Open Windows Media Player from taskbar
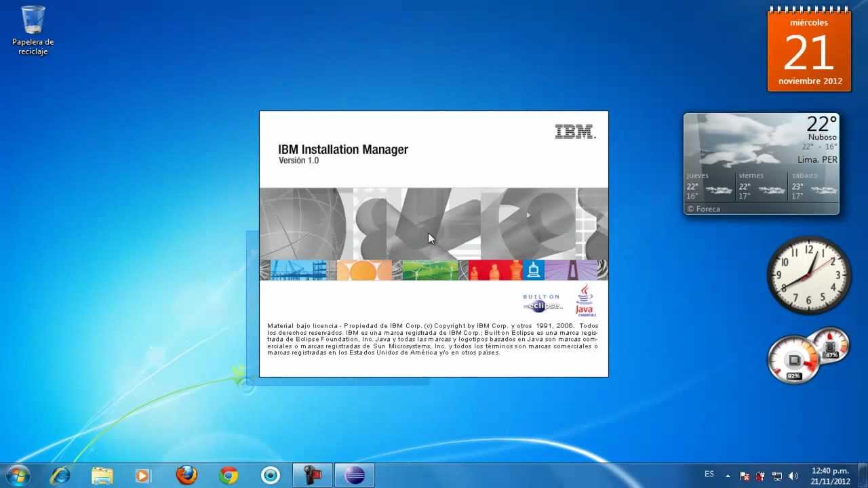The image size is (868, 488). (143, 476)
